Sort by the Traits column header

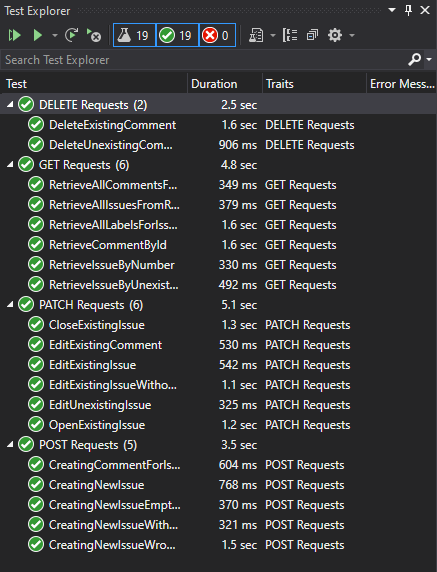point(314,84)
